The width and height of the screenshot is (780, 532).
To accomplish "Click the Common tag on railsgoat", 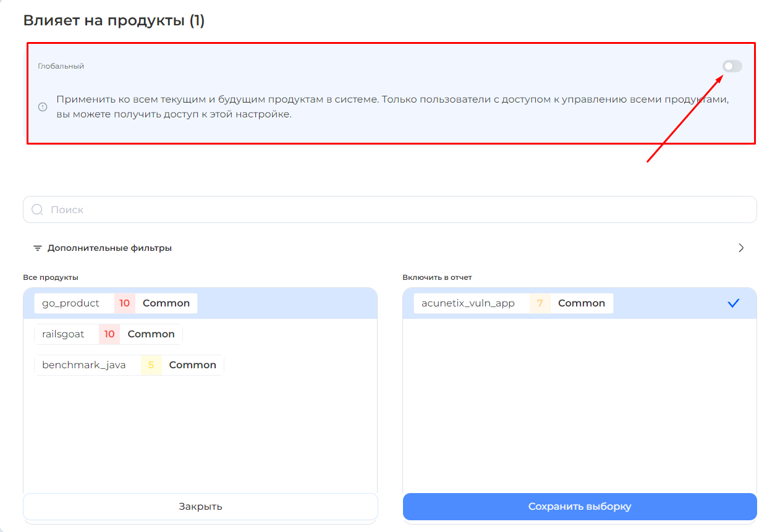I will (x=151, y=334).
